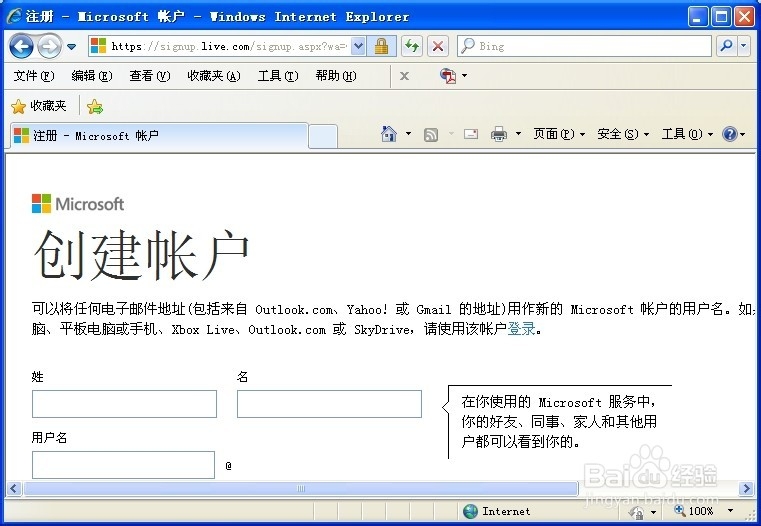Click the browser Forward arrow button

pyautogui.click(x=50, y=47)
